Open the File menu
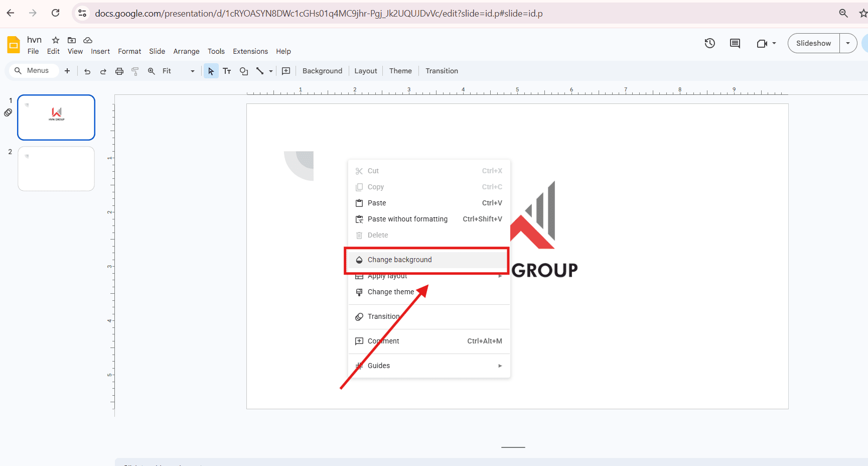Screen dimensions: 868x466 click(x=33, y=51)
